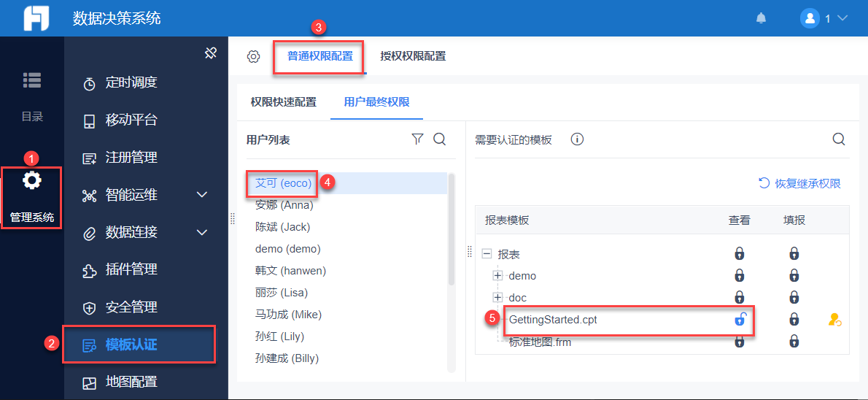This screenshot has width=868, height=400.
Task: Toggle view permission lock for GettingStarted.cpt
Action: [x=740, y=320]
